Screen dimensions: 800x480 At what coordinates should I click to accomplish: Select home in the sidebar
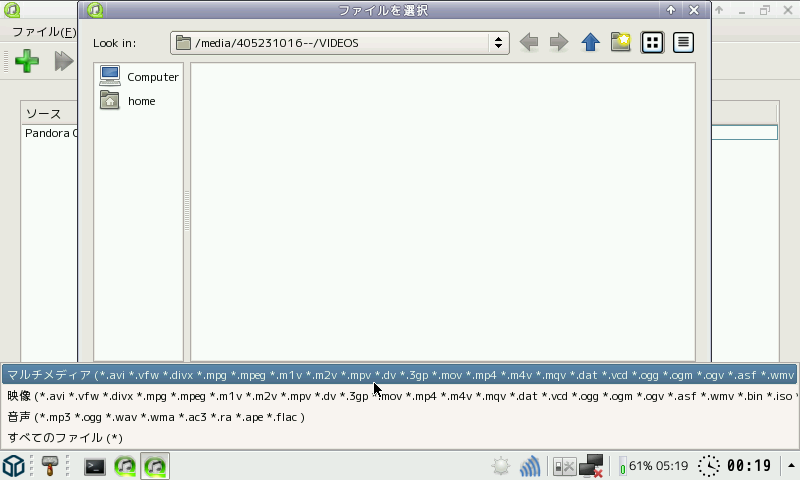(x=128, y=100)
